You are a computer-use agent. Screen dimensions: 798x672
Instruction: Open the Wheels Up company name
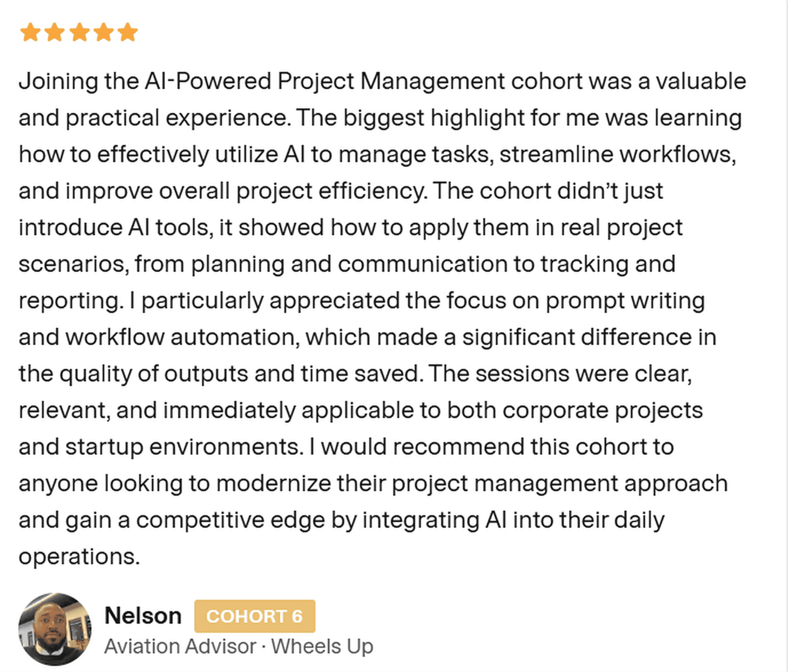coord(322,647)
